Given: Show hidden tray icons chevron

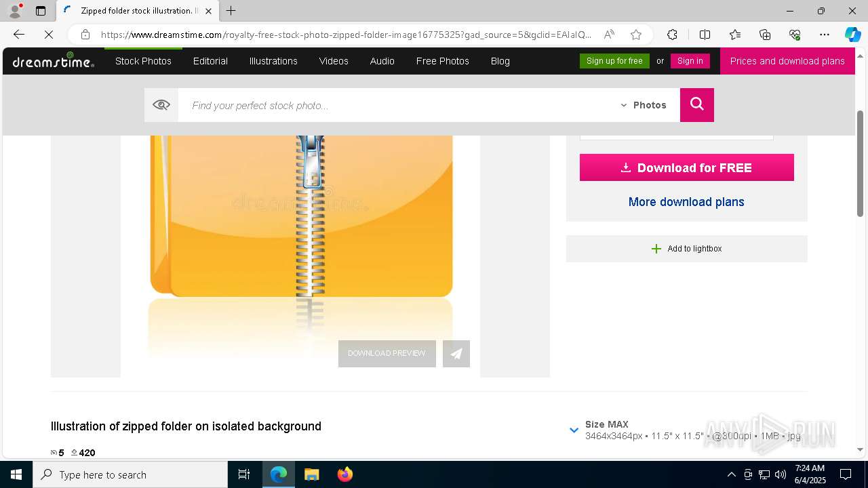Looking at the screenshot, I should pyautogui.click(x=731, y=474).
